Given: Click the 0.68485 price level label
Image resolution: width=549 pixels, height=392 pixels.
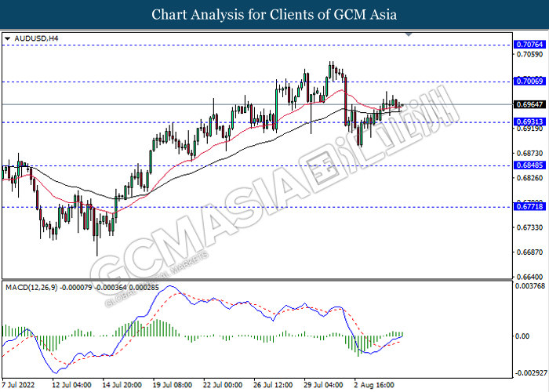Looking at the screenshot, I should [530, 165].
